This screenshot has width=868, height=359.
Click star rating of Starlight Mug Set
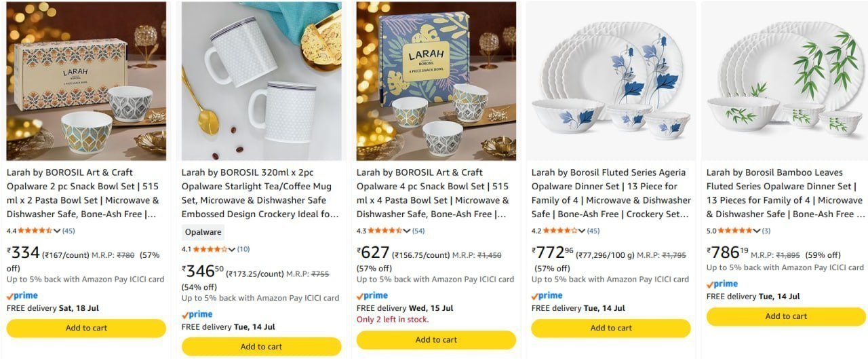pos(211,249)
